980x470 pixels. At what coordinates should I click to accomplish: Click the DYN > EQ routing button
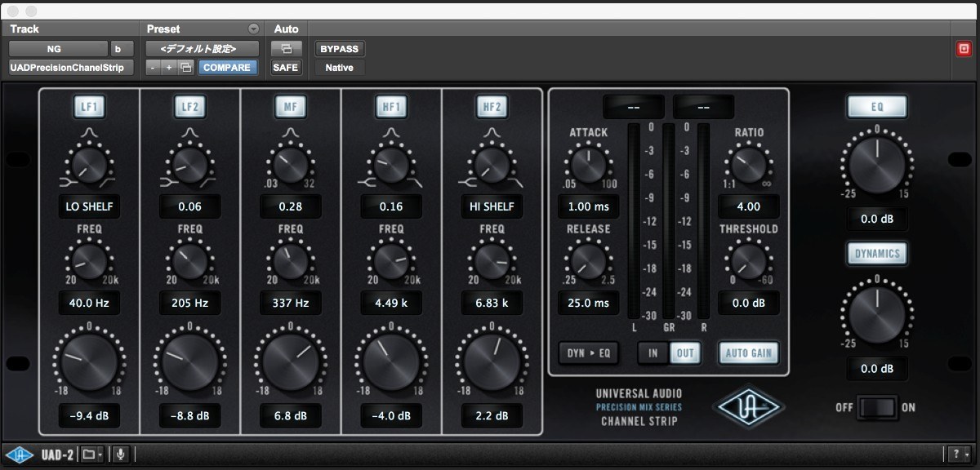tap(589, 353)
